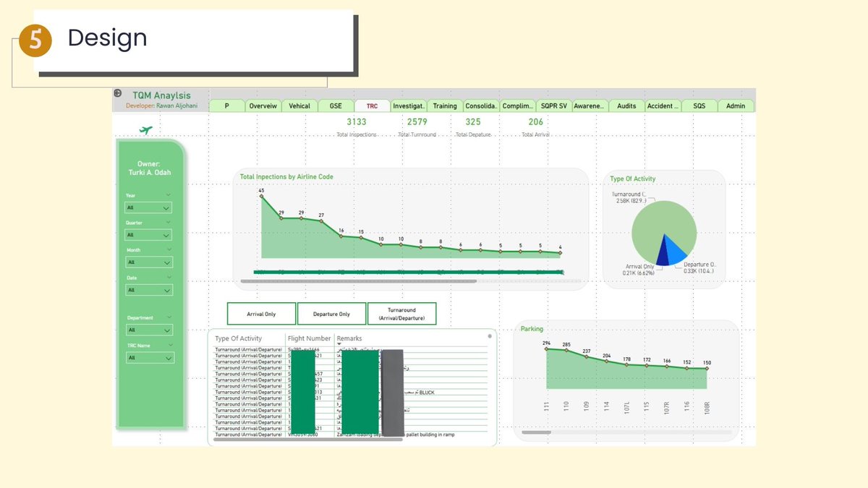Click the Total Inpections by Airline Code title
The image size is (868, 488).
286,176
